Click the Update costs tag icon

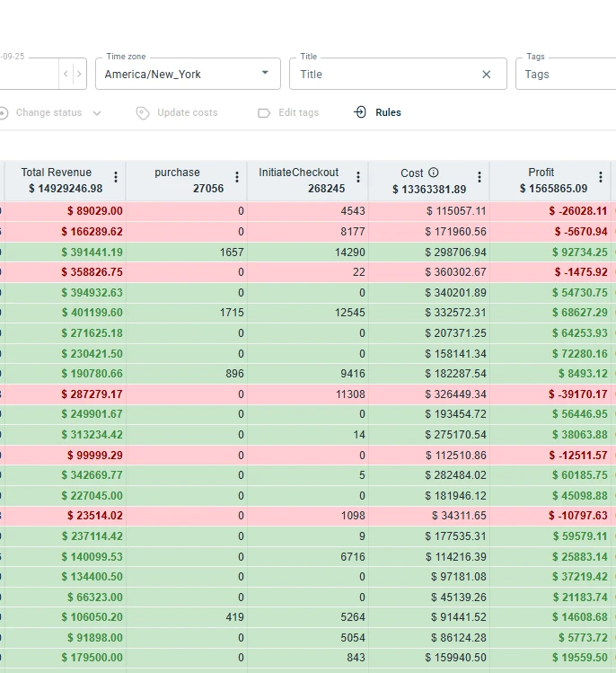pos(143,113)
